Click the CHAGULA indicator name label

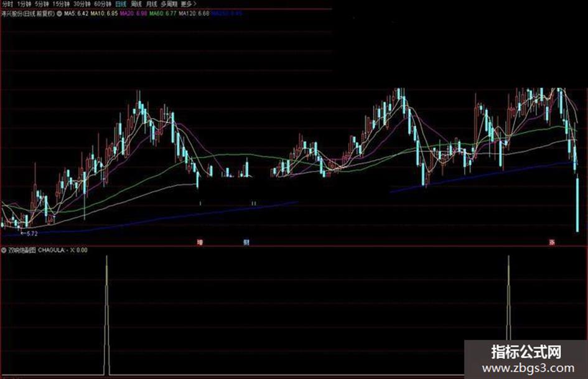click(52, 250)
